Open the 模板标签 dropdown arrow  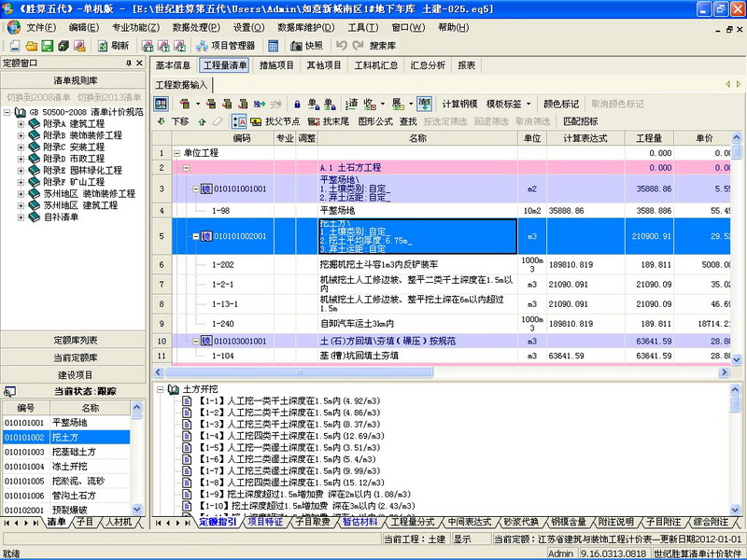coord(529,104)
